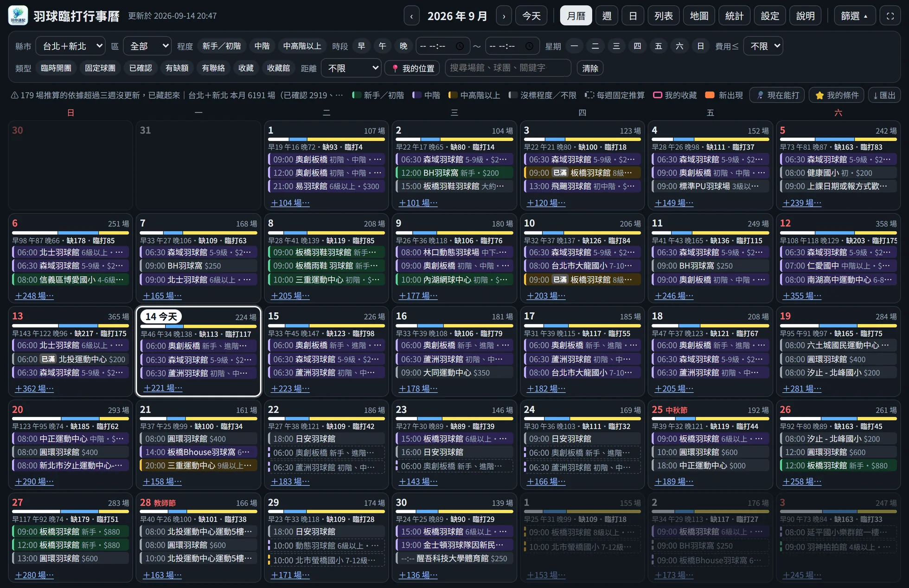Go to previous month arrow
Image resolution: width=909 pixels, height=588 pixels.
(x=411, y=16)
